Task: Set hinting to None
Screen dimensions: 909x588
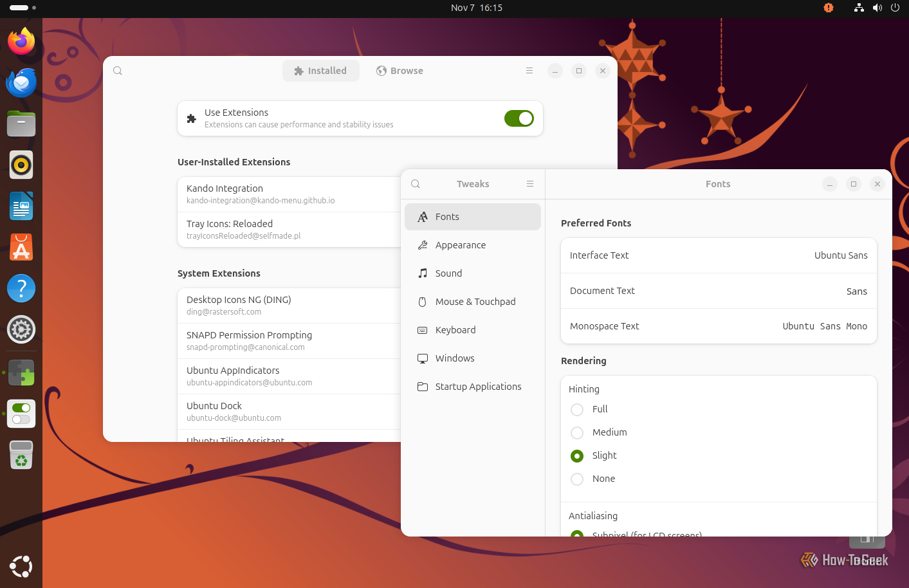Action: click(x=577, y=479)
